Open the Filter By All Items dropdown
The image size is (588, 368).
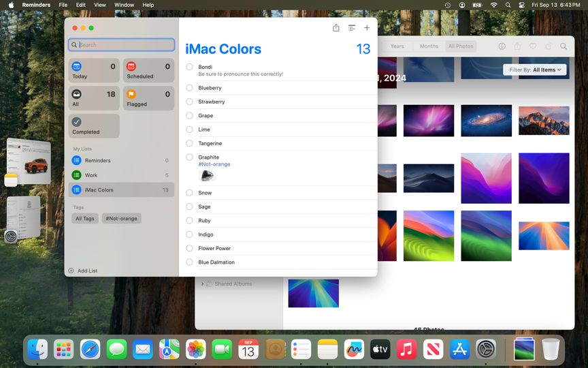click(x=535, y=70)
